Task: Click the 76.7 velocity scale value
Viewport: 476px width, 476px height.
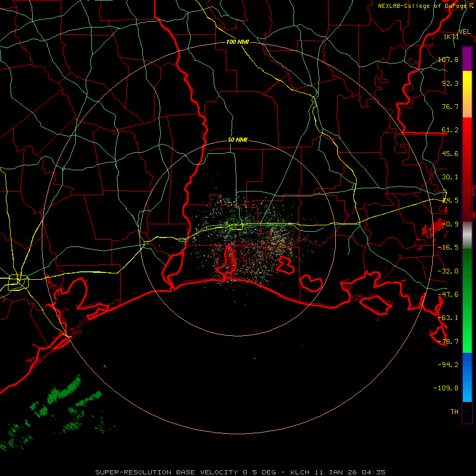Action: click(450, 106)
